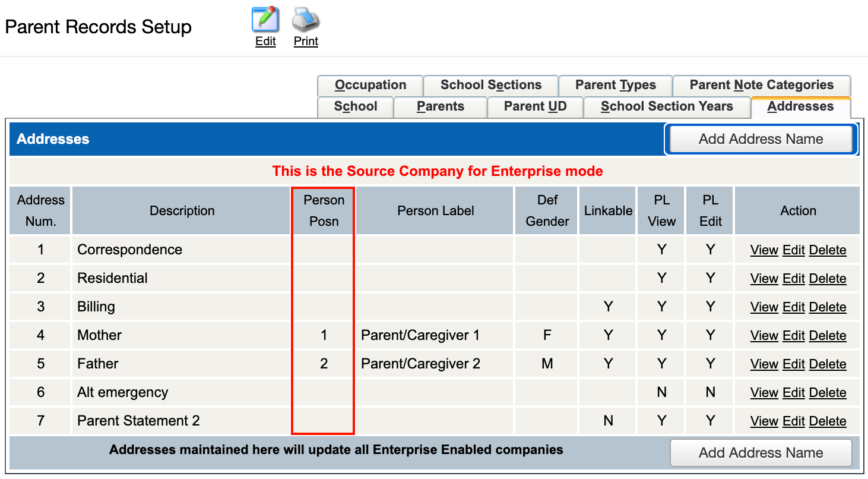The height and width of the screenshot is (479, 868).
Task: Delete the Alt emergency address
Action: pyautogui.click(x=827, y=393)
